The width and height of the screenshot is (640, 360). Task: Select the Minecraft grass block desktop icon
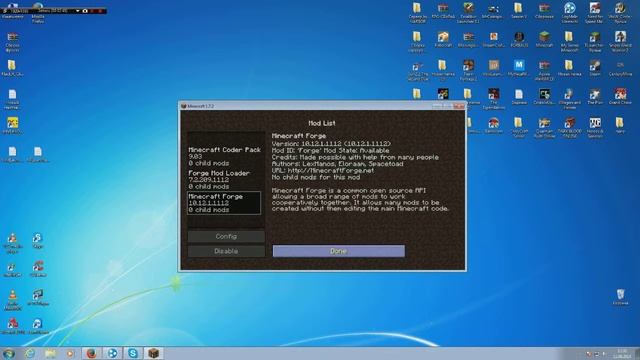tap(544, 40)
